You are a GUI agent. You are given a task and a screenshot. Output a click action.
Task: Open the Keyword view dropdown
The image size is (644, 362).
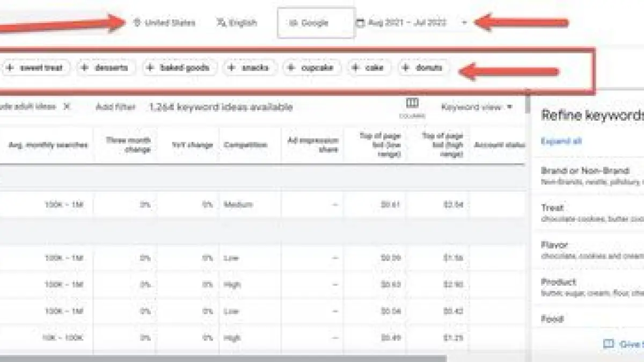pos(477,107)
